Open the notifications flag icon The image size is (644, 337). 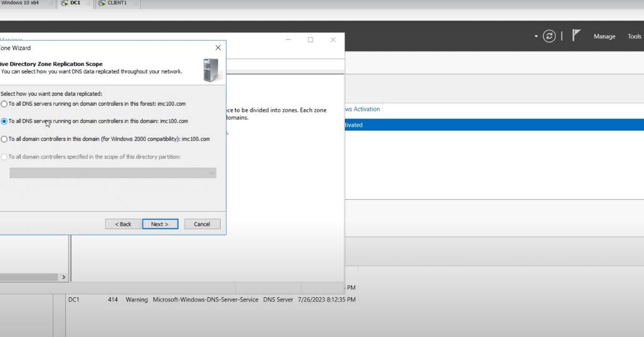[576, 35]
